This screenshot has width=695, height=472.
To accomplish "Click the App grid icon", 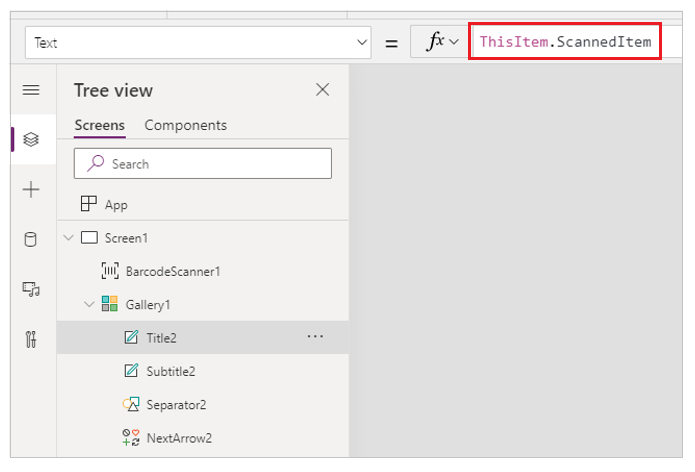I will tap(89, 204).
